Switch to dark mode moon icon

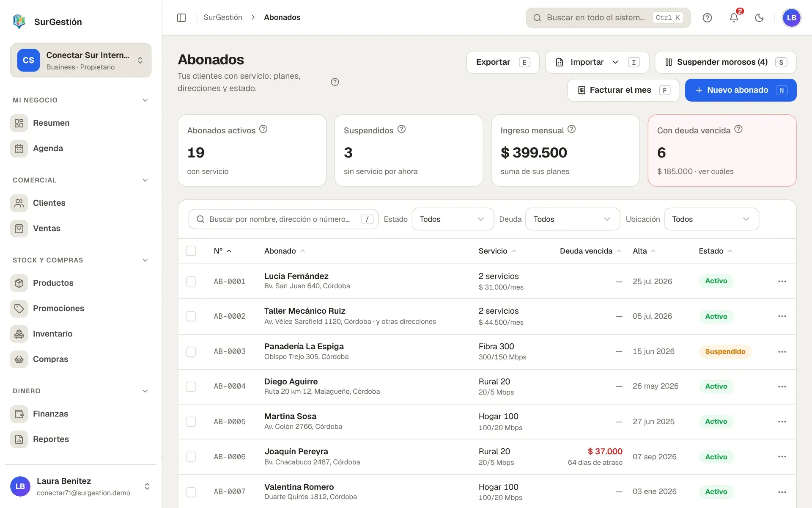pyautogui.click(x=760, y=17)
